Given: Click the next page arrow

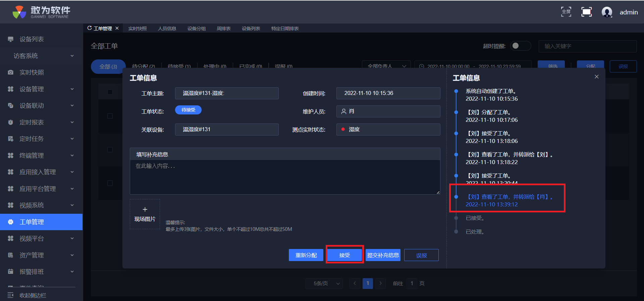Looking at the screenshot, I should 380,284.
